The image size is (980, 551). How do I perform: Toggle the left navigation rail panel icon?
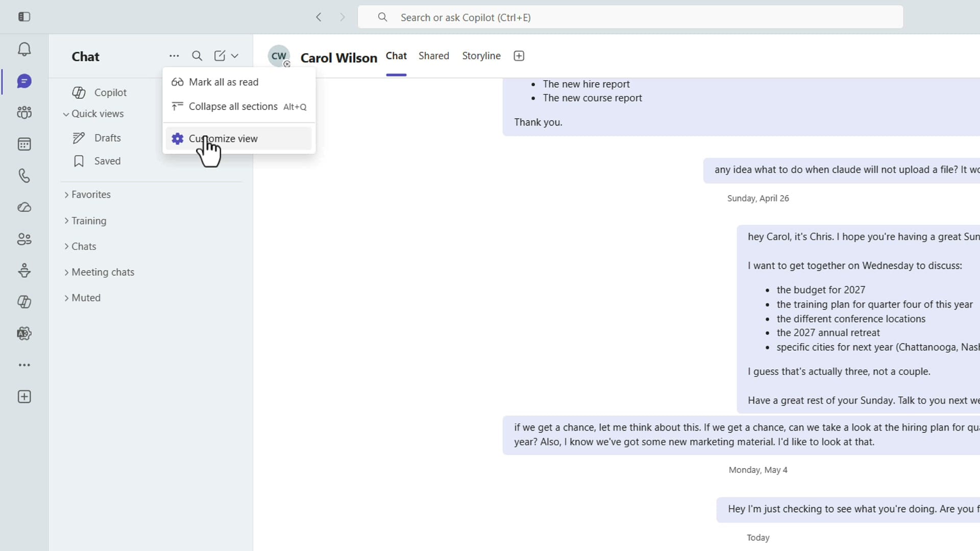(24, 17)
